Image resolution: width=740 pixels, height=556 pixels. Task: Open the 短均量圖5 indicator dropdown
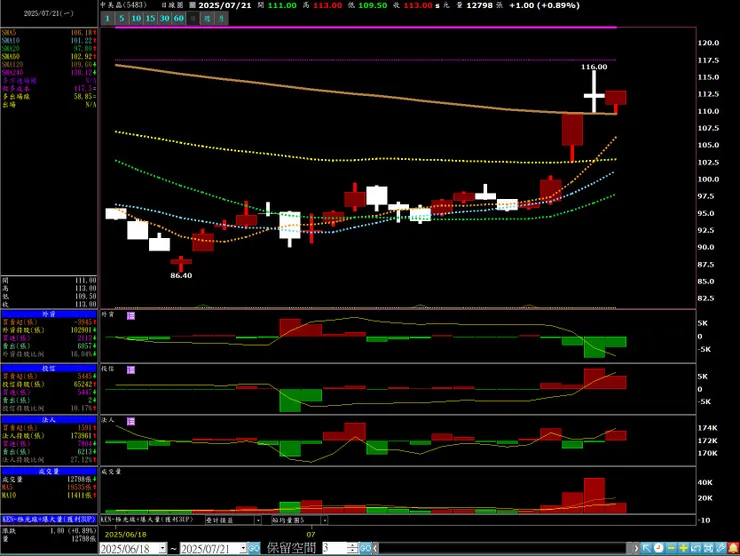click(324, 520)
